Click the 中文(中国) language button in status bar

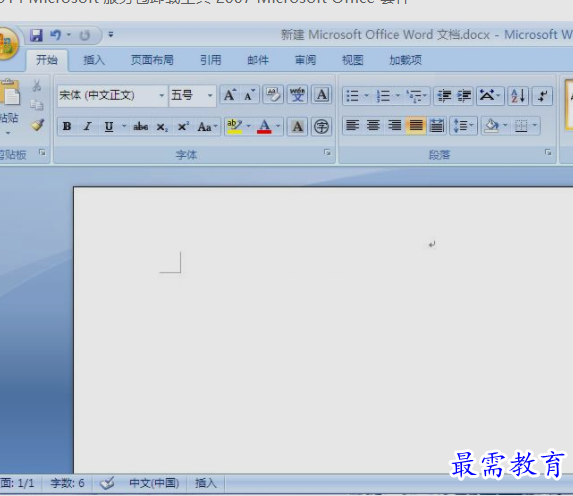[154, 483]
